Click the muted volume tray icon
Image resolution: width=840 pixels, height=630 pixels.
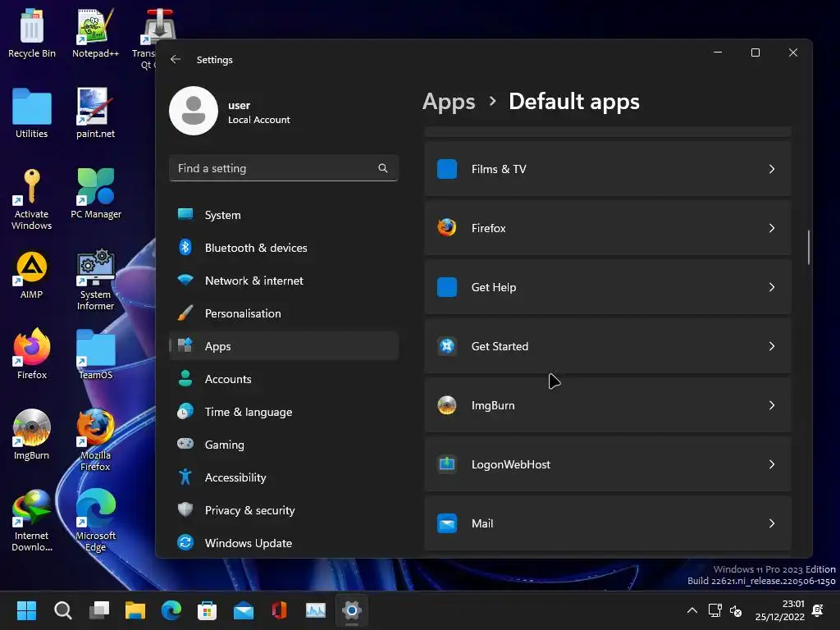point(736,610)
